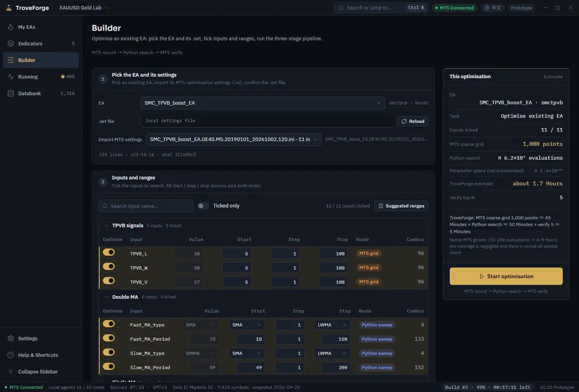
Task: Open Fast_MA_type Stop LWMA dropdown
Action: (x=332, y=325)
